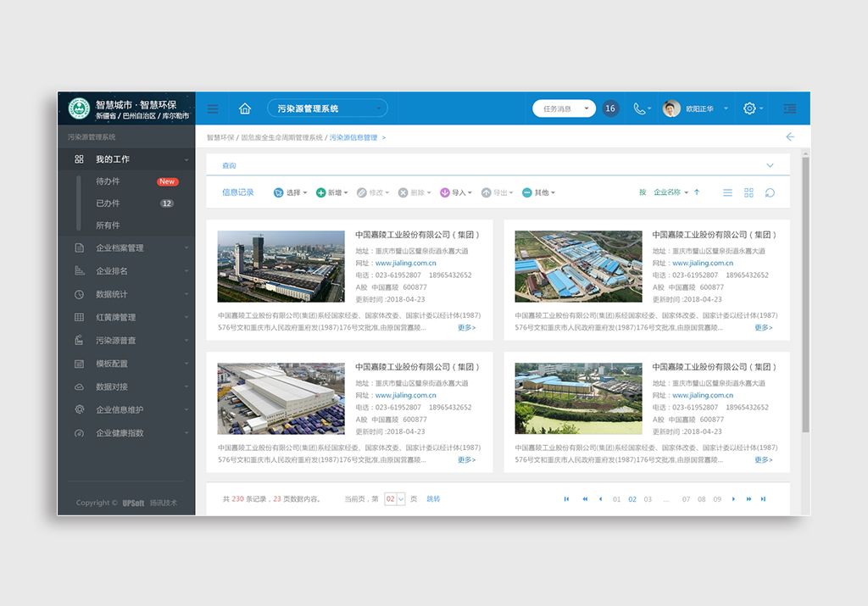The width and height of the screenshot is (868, 606).
Task: Open 数据统计 in the sidebar
Action: coord(126,294)
